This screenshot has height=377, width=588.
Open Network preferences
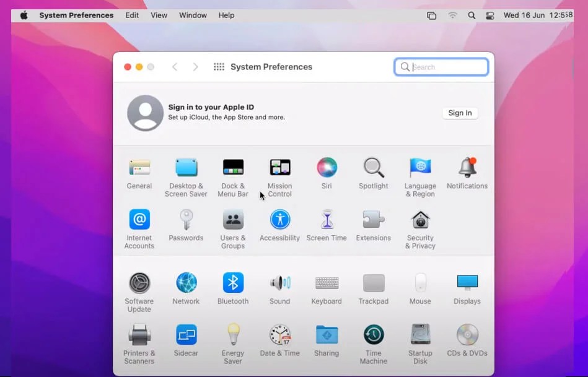(x=186, y=282)
